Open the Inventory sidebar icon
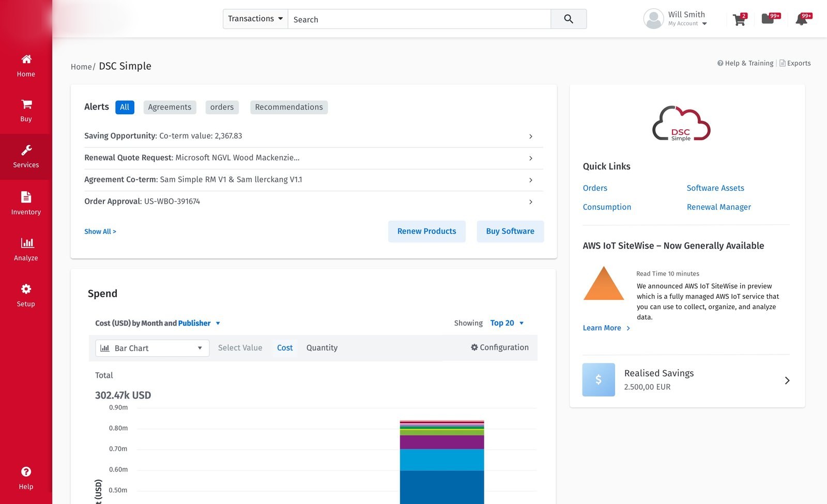827x504 pixels. (26, 197)
